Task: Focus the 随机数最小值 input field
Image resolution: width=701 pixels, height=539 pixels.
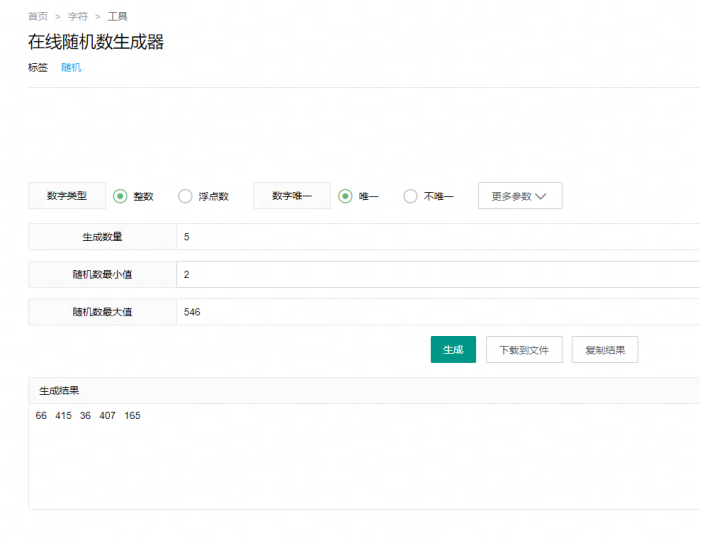Action: pos(436,274)
